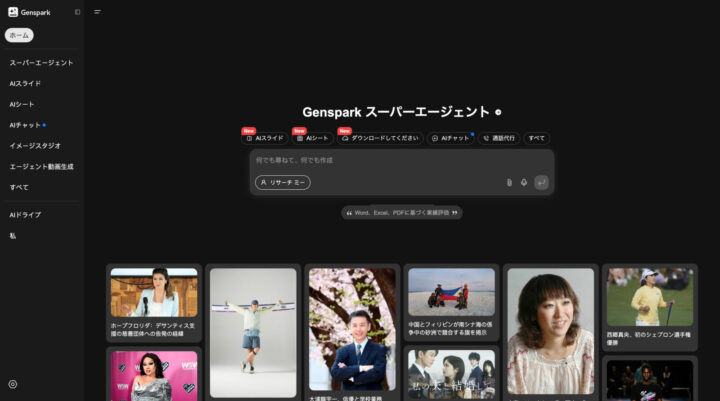Click the Genspark スーパーエージェント heading

tap(396, 112)
